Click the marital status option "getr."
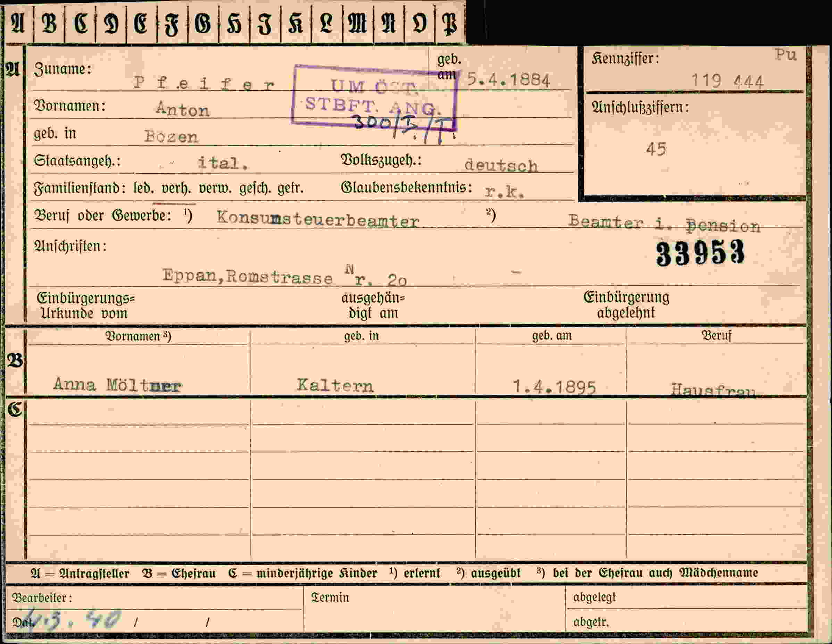 coord(290,189)
